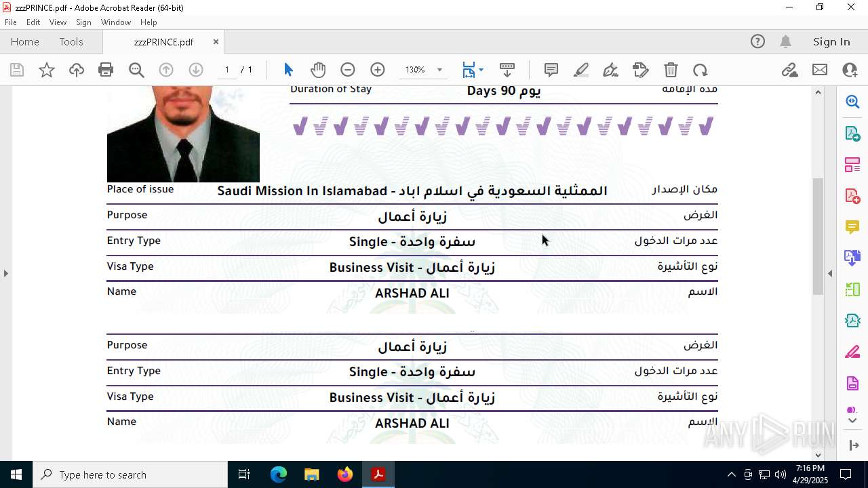Open Export PDF tool in right pane
868x488 pixels.
click(852, 134)
